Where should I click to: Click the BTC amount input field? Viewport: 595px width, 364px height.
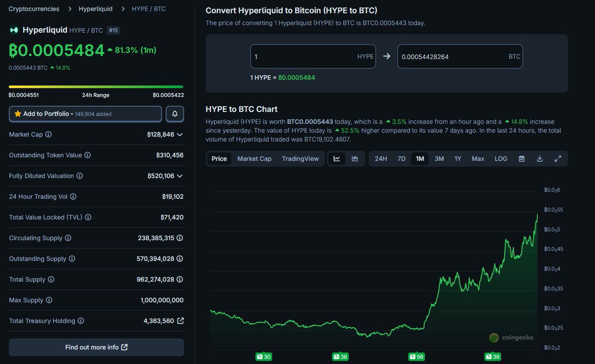(x=460, y=57)
